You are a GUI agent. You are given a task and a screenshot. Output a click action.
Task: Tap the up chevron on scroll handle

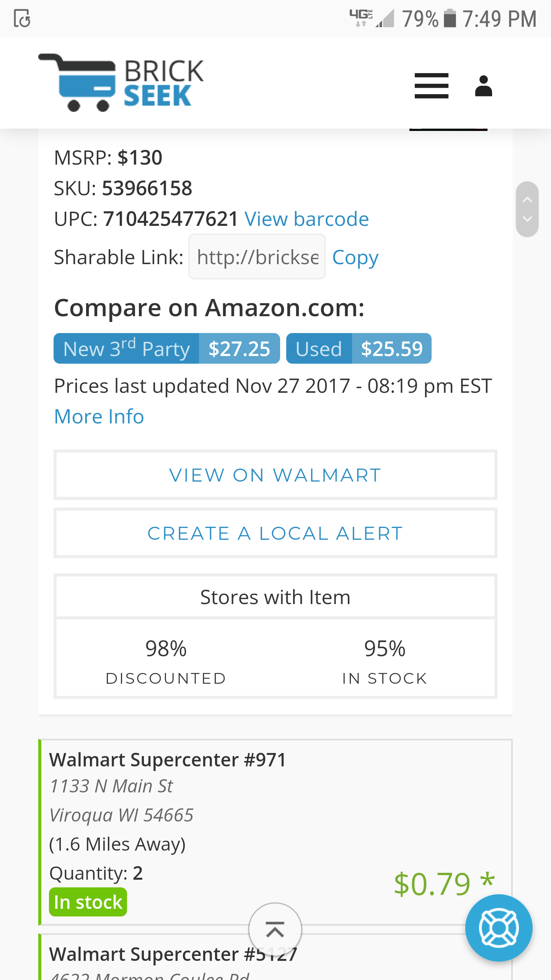[527, 199]
